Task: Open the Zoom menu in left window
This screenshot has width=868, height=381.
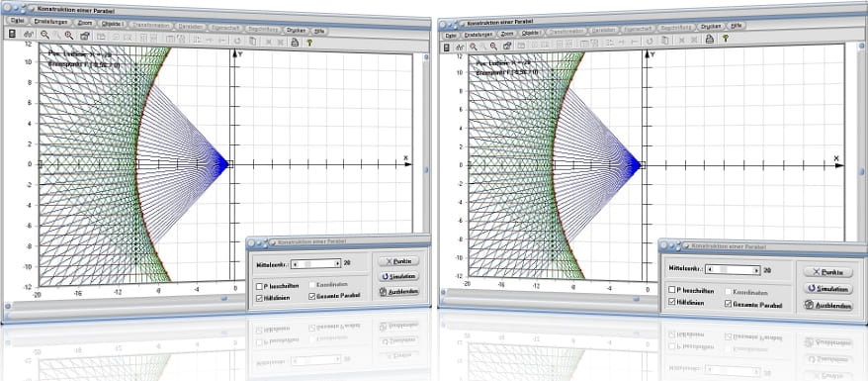Action: click(x=85, y=24)
